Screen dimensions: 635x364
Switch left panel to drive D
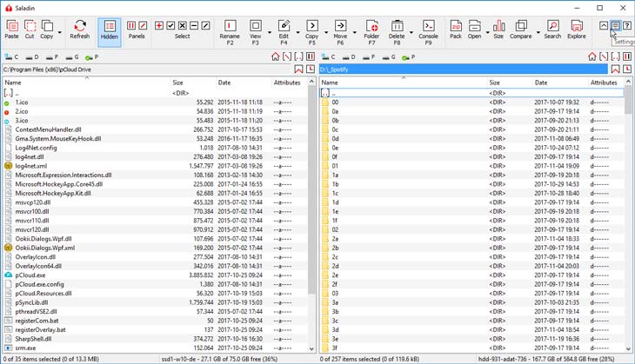34,56
